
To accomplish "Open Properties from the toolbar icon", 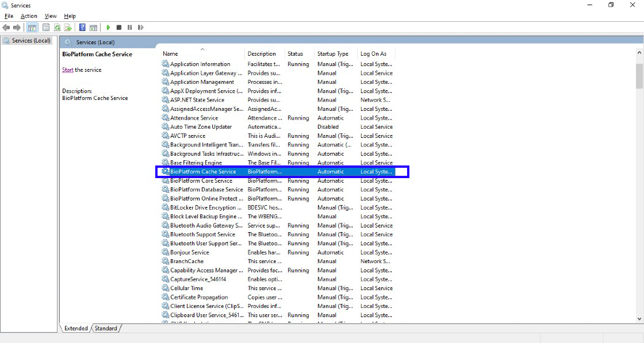I will point(46,28).
